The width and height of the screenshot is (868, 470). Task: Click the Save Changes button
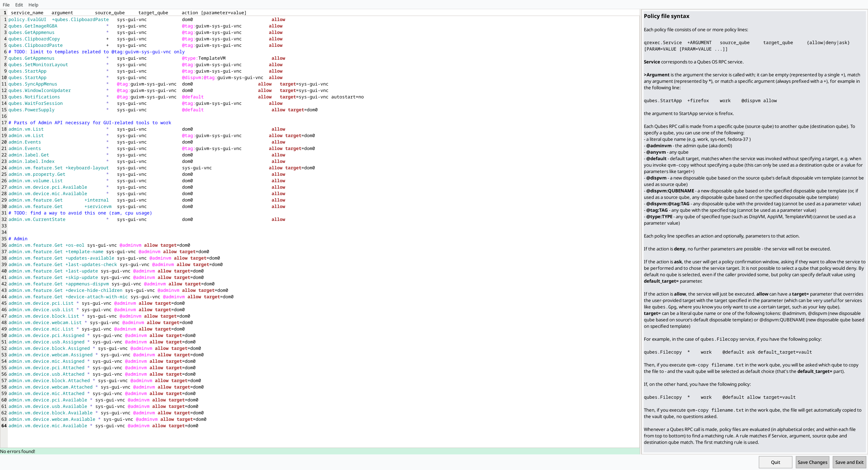(812, 462)
